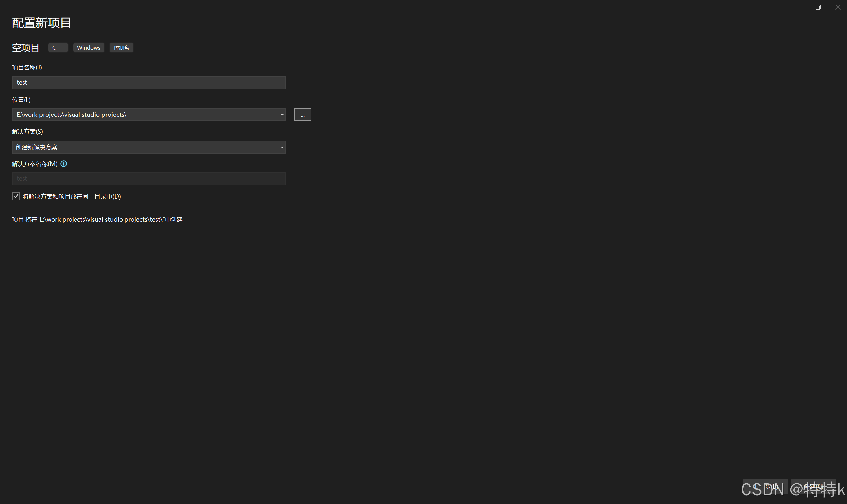
Task: Open the solution combo box showing 创建新解决方案
Action: point(149,147)
